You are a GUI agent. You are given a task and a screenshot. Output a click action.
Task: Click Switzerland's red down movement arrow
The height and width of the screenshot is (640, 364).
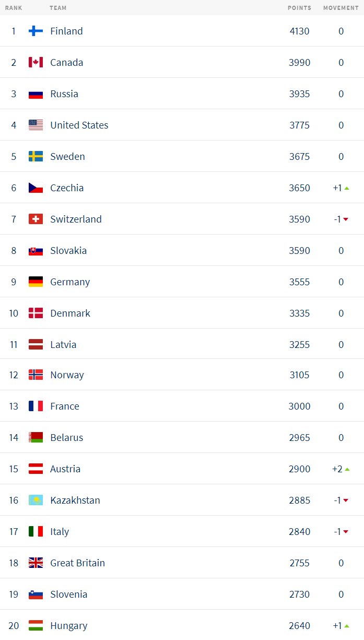click(346, 219)
